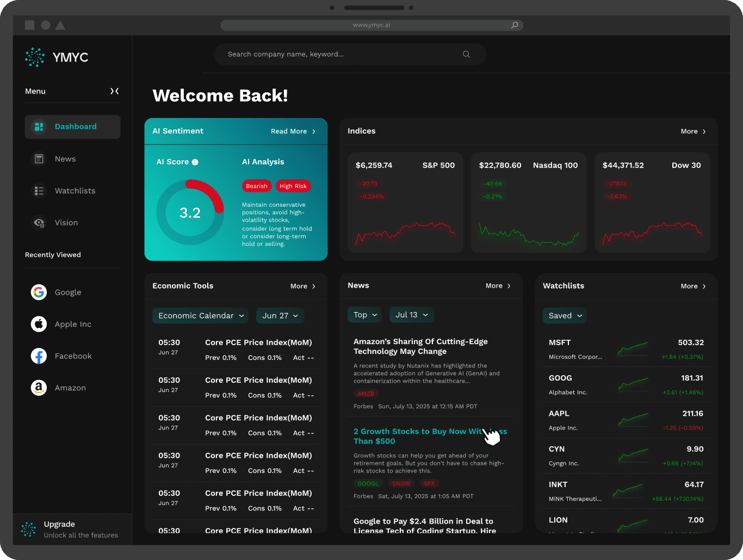
Task: Click the GOOGL ticker tag
Action: point(368,483)
